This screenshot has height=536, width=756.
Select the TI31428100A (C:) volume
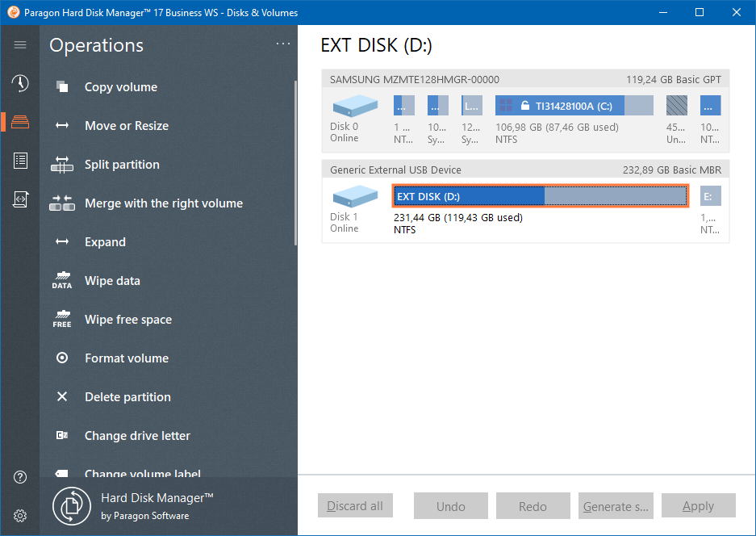point(574,106)
